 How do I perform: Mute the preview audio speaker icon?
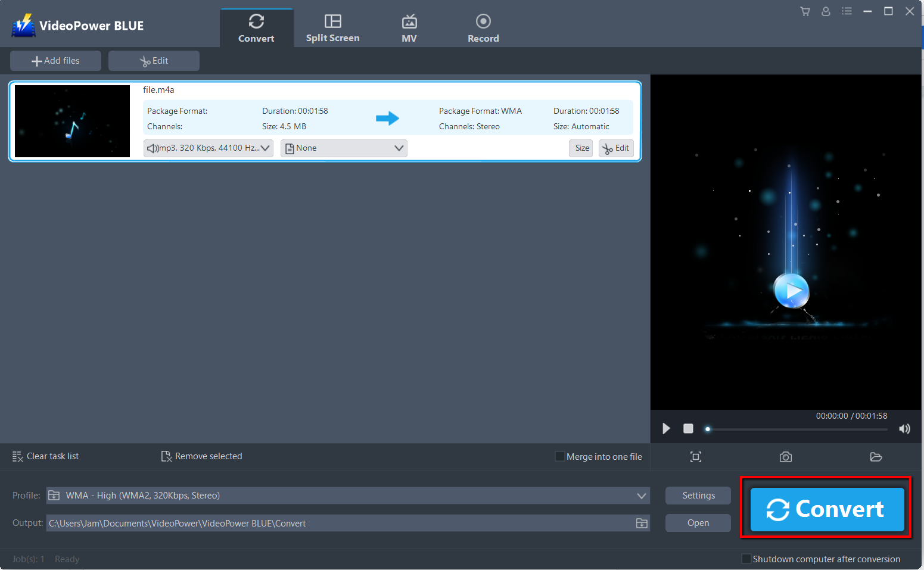pos(904,428)
